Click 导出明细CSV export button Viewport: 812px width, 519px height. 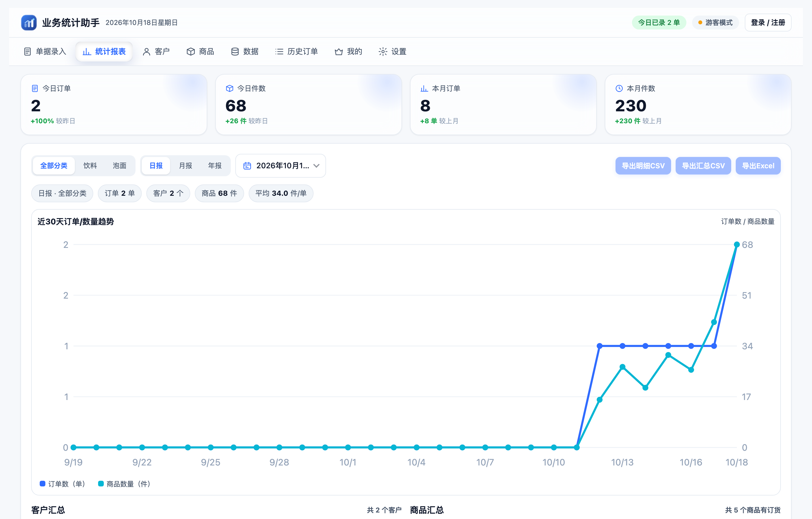(643, 166)
